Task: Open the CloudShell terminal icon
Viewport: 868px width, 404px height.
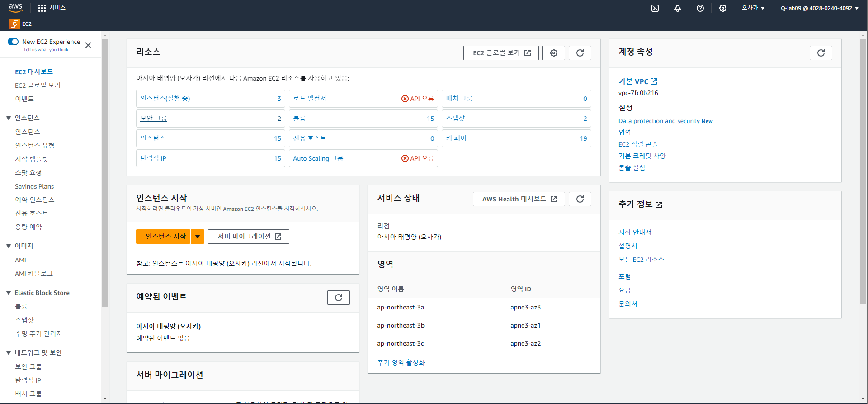Action: 655,8
